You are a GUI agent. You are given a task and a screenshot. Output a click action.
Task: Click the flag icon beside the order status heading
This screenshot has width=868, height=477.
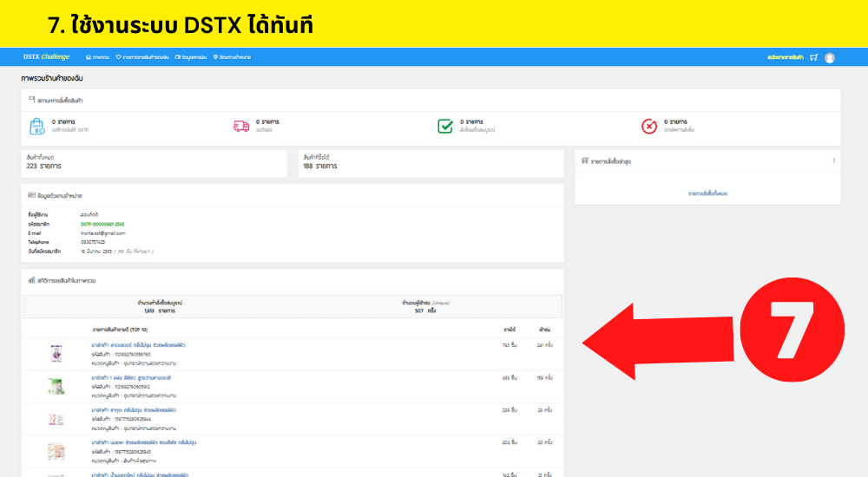pos(31,100)
